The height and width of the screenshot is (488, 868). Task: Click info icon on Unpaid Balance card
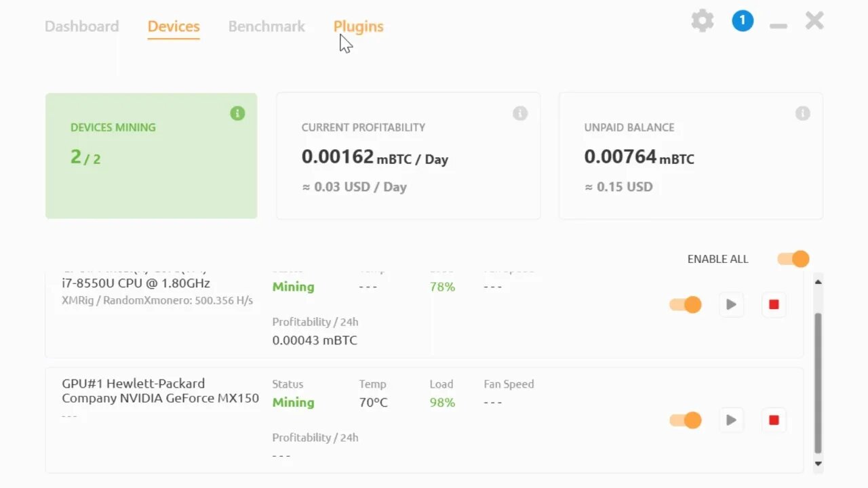click(x=803, y=113)
